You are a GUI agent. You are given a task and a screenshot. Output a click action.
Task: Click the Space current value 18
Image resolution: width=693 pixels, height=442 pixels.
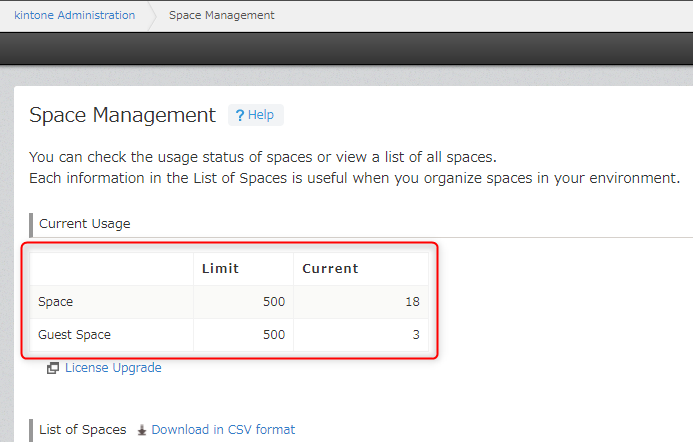(x=411, y=301)
